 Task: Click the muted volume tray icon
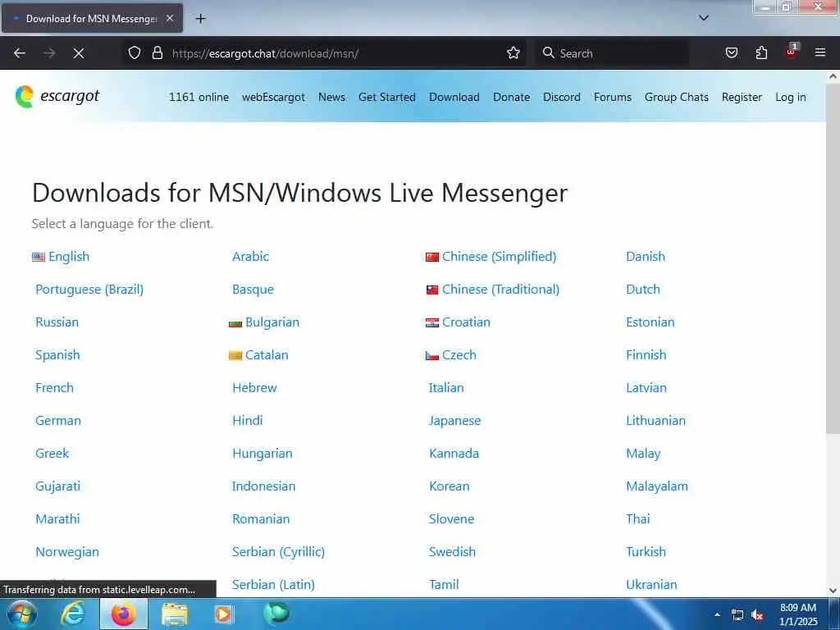[757, 615]
